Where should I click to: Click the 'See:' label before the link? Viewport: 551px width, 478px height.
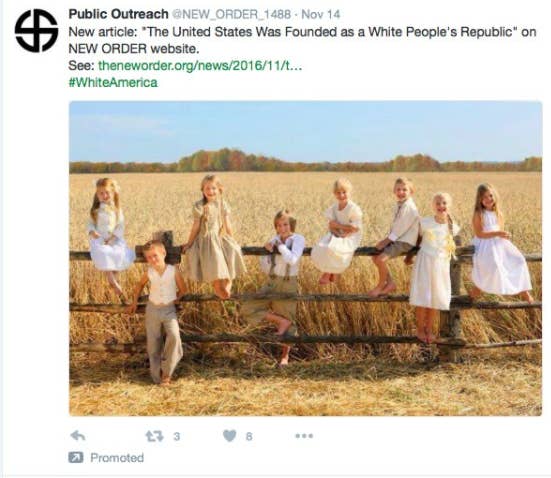point(82,65)
